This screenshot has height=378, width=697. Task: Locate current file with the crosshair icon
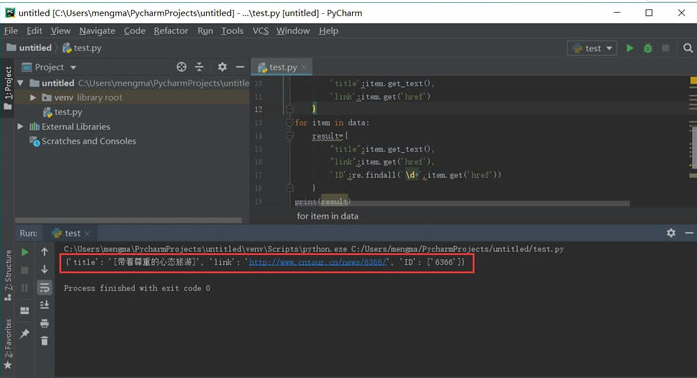[181, 67]
